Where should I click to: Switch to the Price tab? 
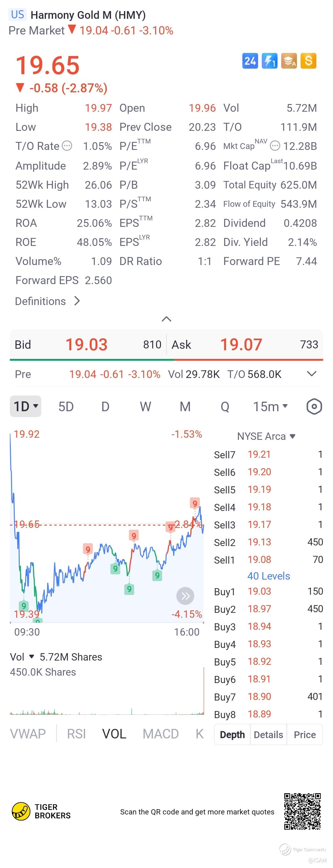[x=305, y=734]
